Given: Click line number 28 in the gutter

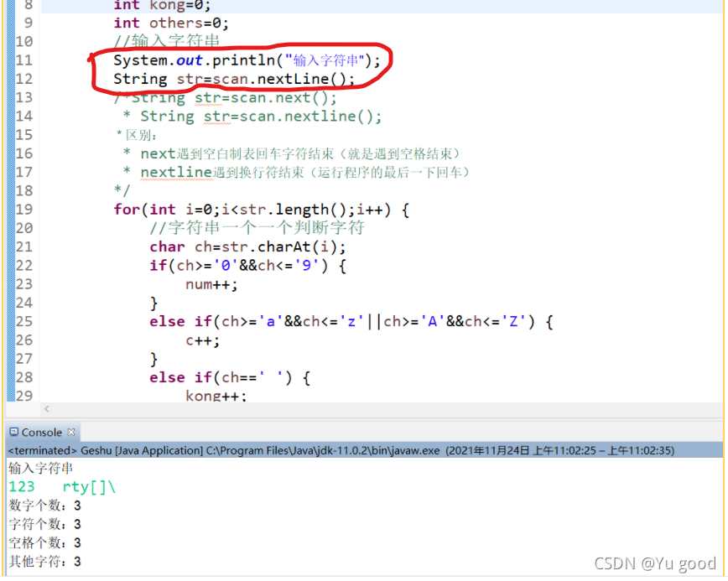Looking at the screenshot, I should (24, 377).
